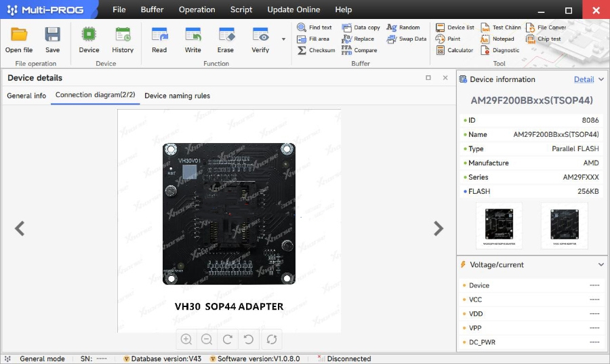
Task: Click the Database version:V43 status entry
Action: pyautogui.click(x=163, y=359)
